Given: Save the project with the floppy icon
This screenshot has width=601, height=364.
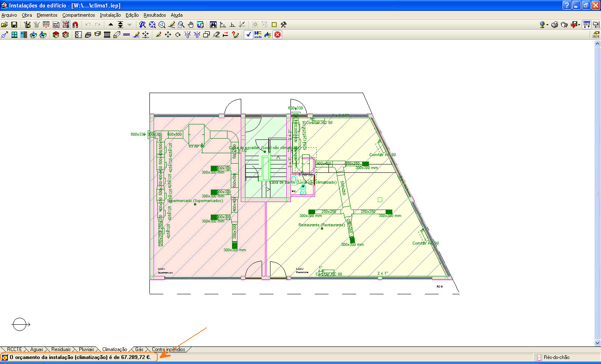Looking at the screenshot, I should click(x=14, y=25).
